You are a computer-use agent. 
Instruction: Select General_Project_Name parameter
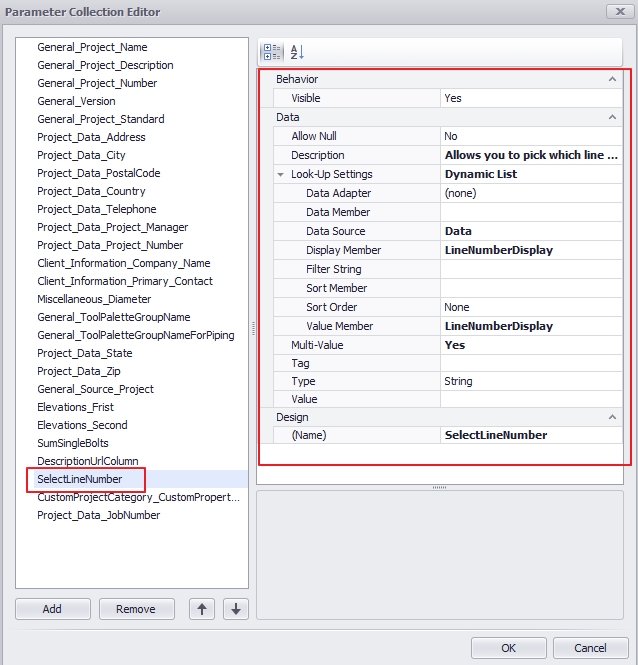click(92, 47)
